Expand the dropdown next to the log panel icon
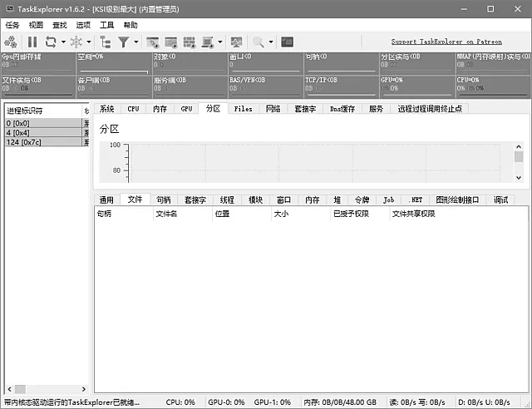The height and width of the screenshot is (409, 532). point(219,42)
